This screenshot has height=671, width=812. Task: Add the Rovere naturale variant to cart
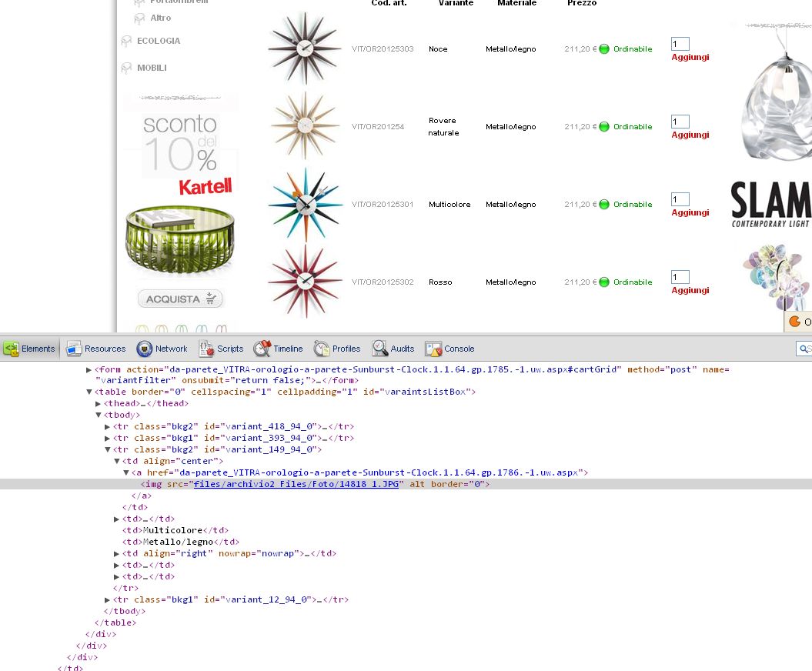[x=690, y=135]
